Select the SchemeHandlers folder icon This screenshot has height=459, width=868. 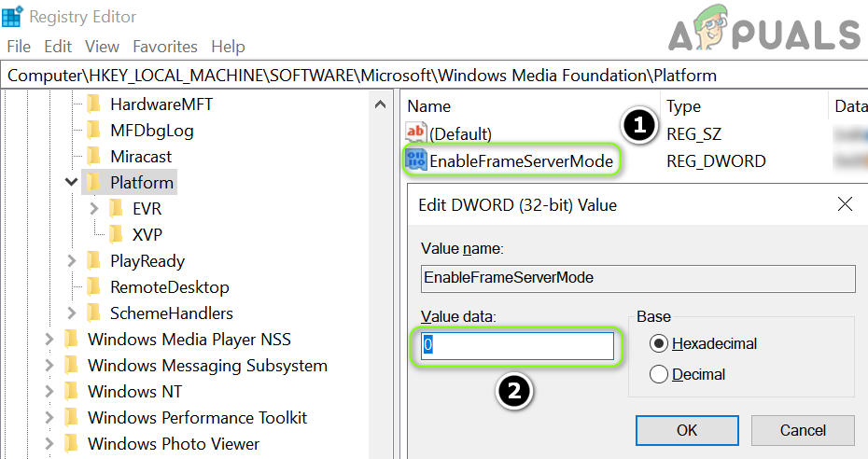point(94,313)
